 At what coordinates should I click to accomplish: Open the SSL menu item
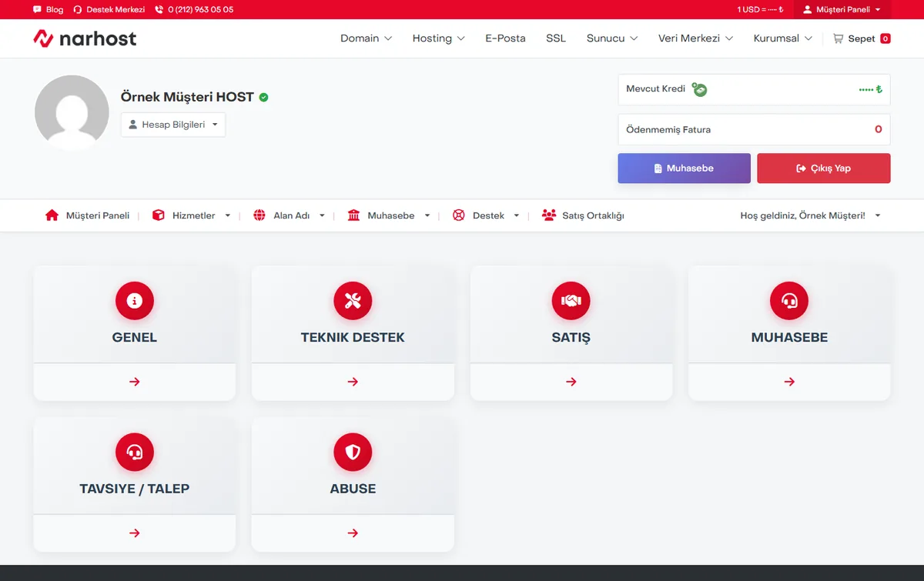pos(556,38)
